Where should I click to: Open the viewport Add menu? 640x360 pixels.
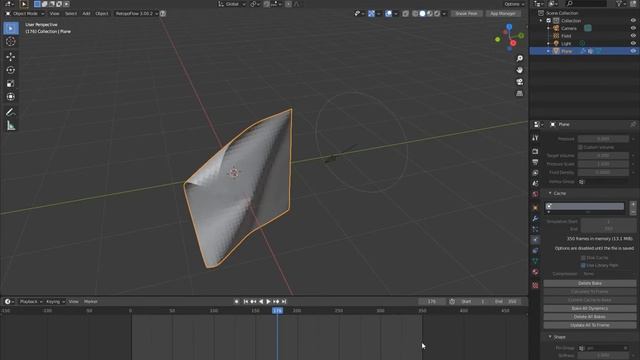(86, 13)
